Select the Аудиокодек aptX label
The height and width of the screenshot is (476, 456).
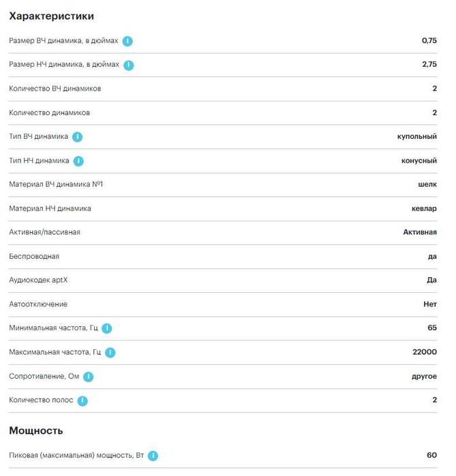pyautogui.click(x=38, y=280)
